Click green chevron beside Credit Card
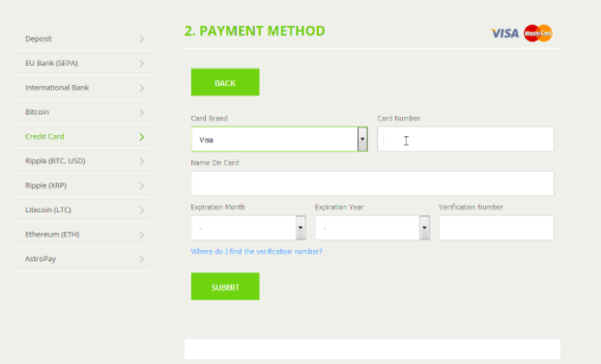Image resolution: width=601 pixels, height=364 pixels. [x=142, y=137]
